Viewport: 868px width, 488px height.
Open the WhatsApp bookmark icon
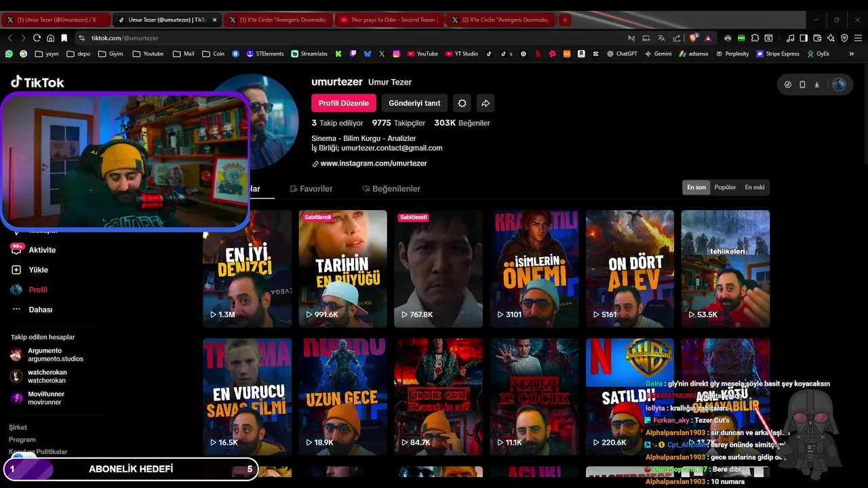click(9, 54)
